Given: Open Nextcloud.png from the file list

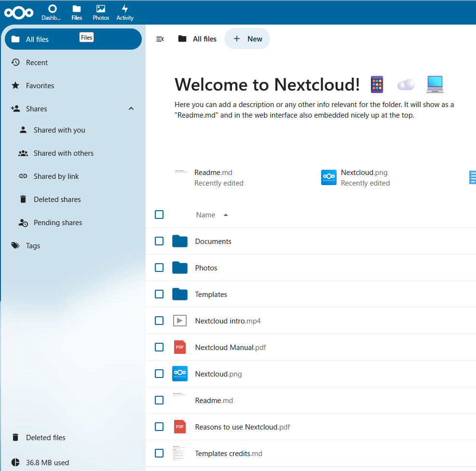Looking at the screenshot, I should 218,374.
